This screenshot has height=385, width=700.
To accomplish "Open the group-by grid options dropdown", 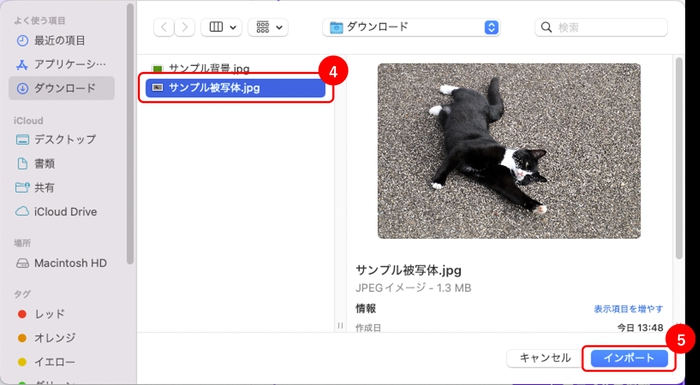I will pos(268,27).
